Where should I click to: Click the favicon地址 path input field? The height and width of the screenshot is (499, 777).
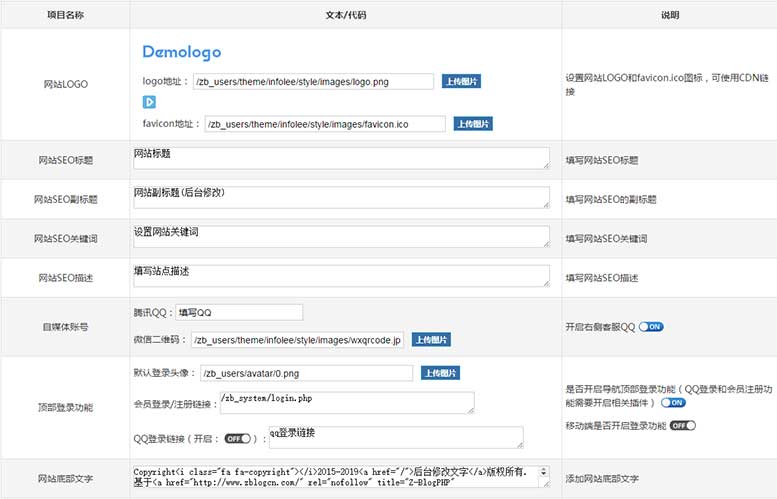pos(324,124)
